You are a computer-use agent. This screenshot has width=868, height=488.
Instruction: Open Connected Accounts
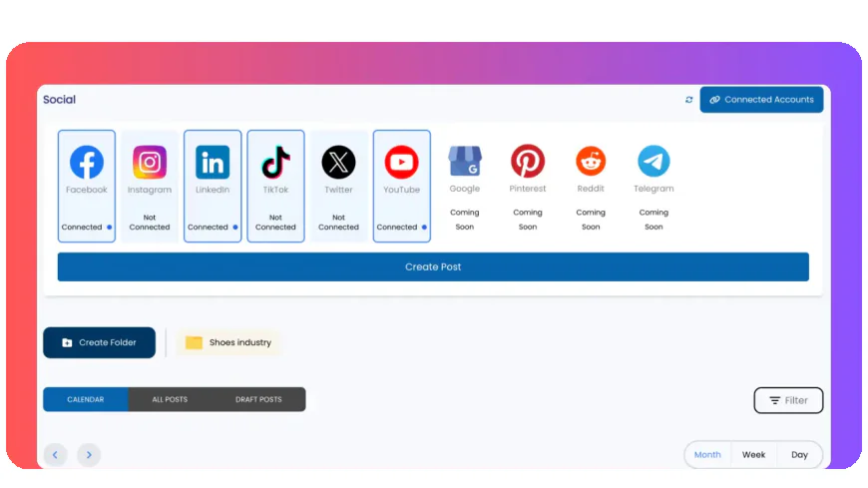tap(761, 100)
